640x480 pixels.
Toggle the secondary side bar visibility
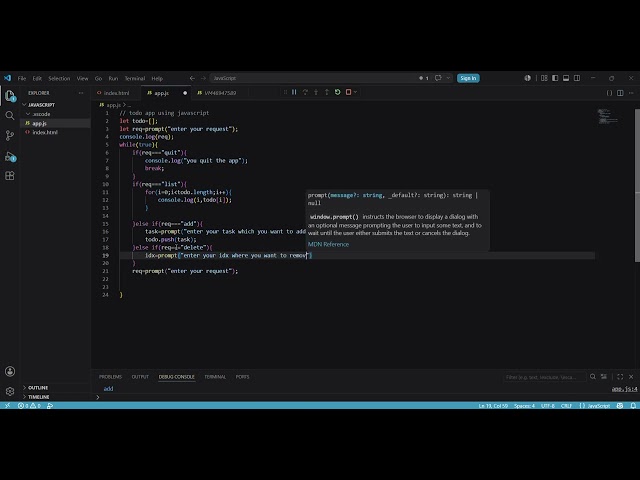tap(577, 78)
